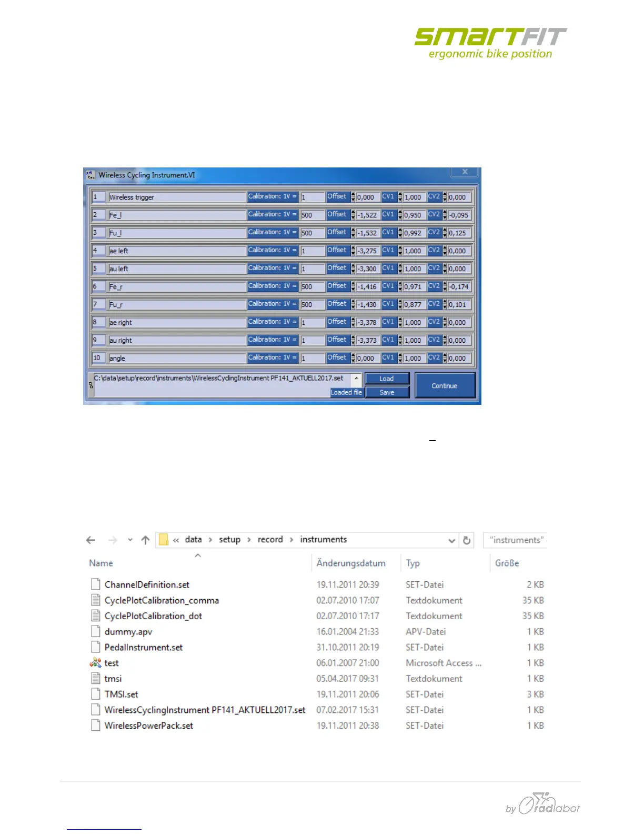Click the Offset value -3,378
644x834 pixels.
[368, 323]
